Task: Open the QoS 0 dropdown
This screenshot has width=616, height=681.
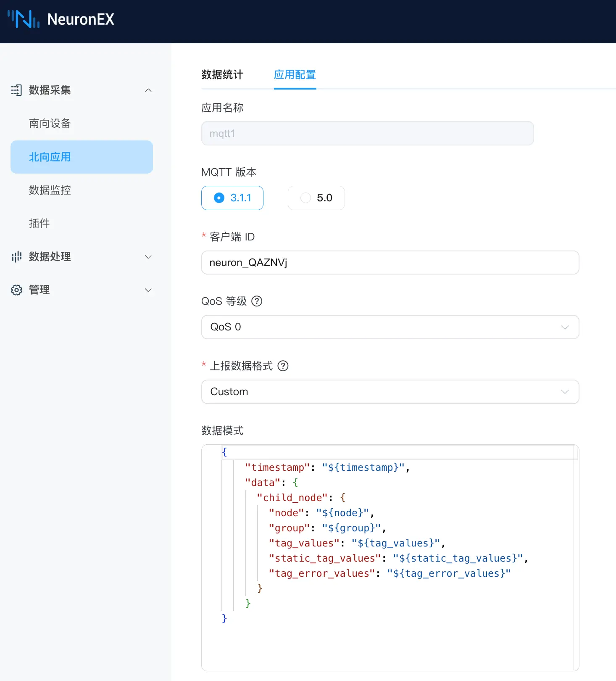Action: pyautogui.click(x=390, y=327)
